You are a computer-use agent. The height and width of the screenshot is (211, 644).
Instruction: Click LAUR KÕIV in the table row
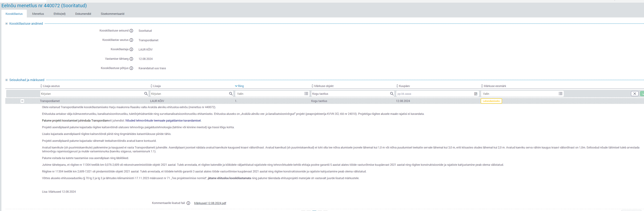(157, 101)
